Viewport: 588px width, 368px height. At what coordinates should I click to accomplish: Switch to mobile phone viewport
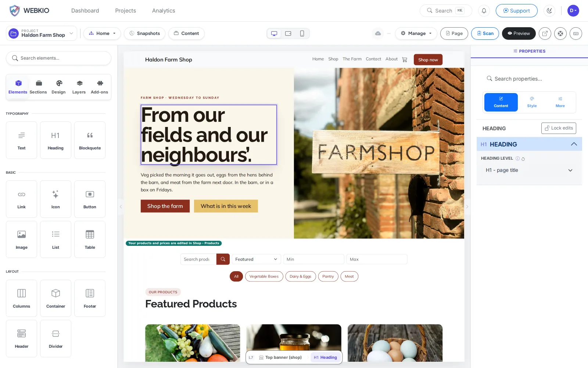[x=302, y=33]
